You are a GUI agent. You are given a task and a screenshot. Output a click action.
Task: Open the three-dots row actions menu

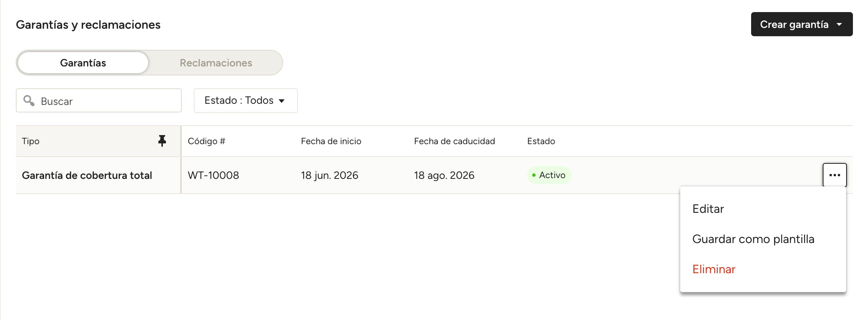[x=834, y=175]
